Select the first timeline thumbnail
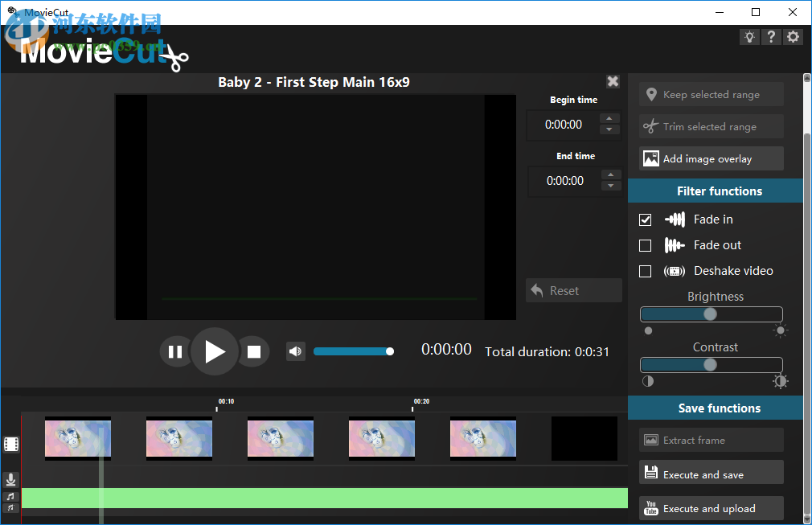 point(78,438)
